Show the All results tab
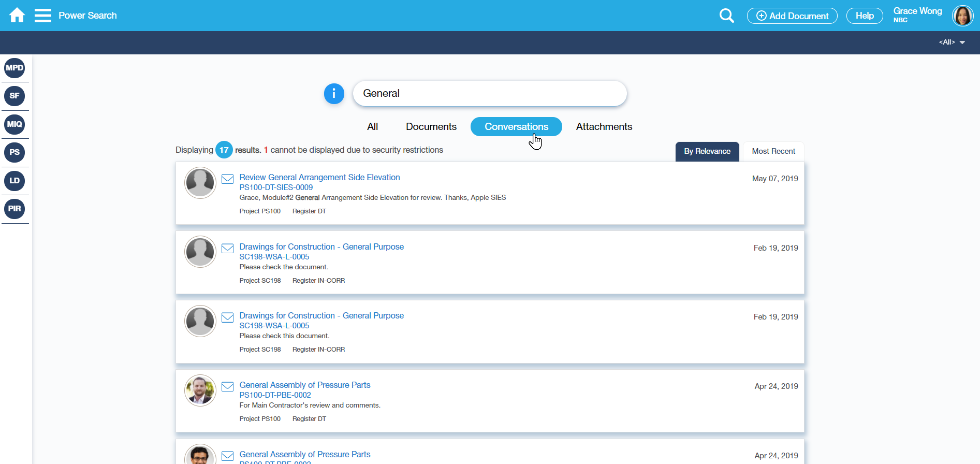The height and width of the screenshot is (464, 980). (x=372, y=127)
